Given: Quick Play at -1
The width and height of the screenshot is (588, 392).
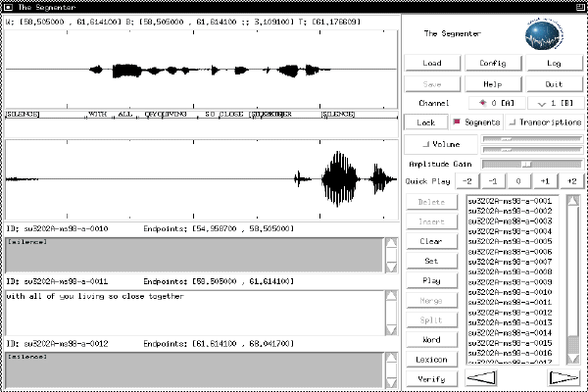Looking at the screenshot, I should click(493, 181).
